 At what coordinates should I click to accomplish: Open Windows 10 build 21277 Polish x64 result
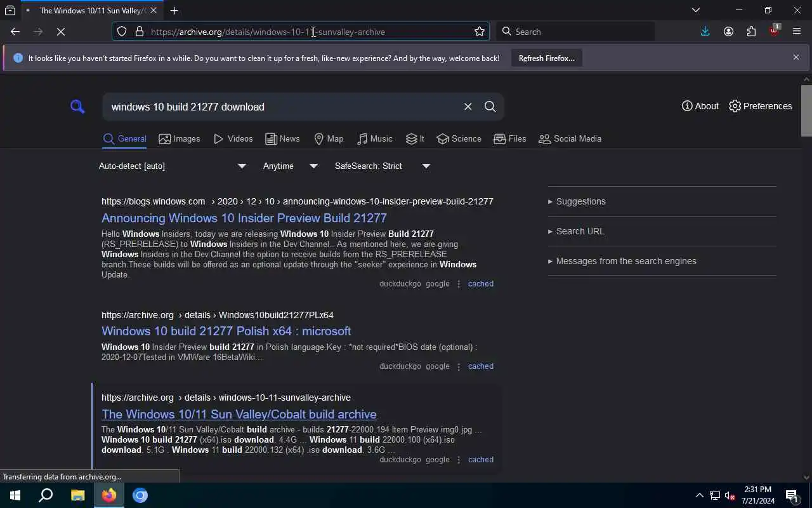click(x=226, y=331)
